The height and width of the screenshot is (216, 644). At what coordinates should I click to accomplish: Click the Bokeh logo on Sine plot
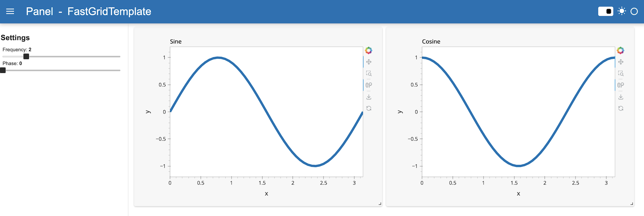click(368, 51)
